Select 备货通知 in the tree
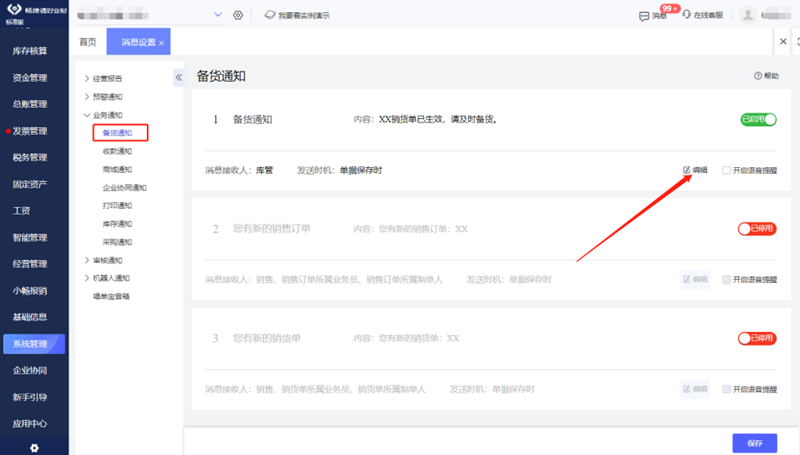The height and width of the screenshot is (455, 800). click(117, 133)
